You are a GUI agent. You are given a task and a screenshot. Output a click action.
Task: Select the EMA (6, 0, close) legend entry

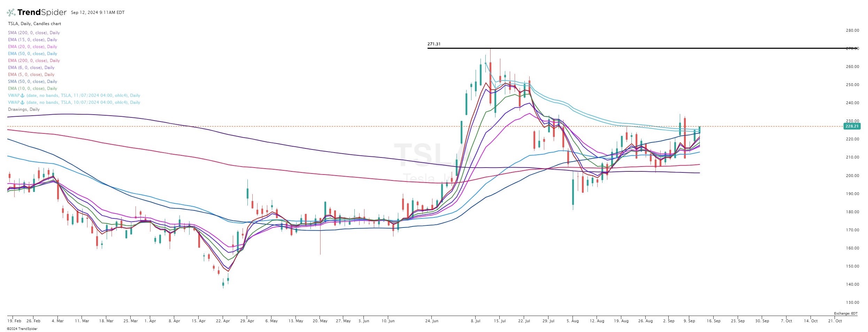(31, 68)
